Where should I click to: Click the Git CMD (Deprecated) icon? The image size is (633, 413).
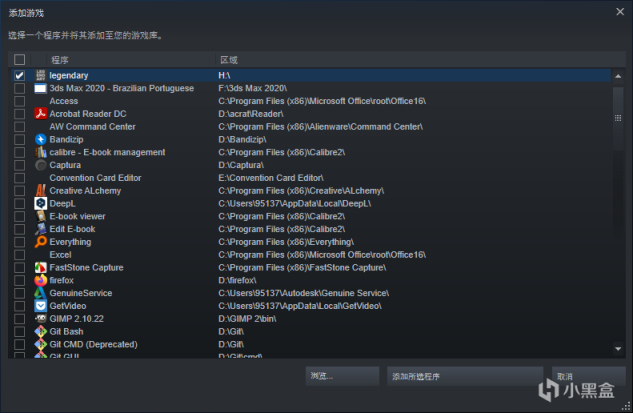coord(40,344)
